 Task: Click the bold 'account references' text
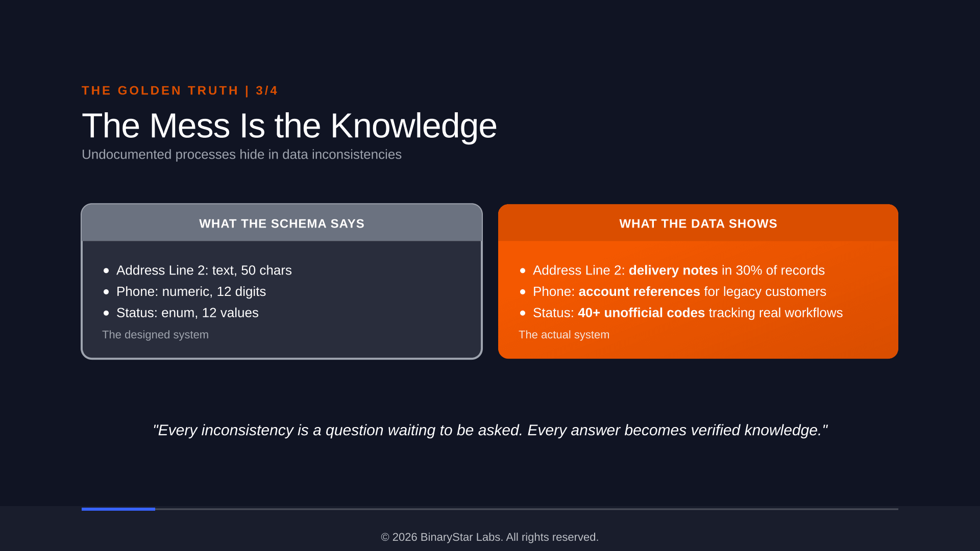[639, 292]
